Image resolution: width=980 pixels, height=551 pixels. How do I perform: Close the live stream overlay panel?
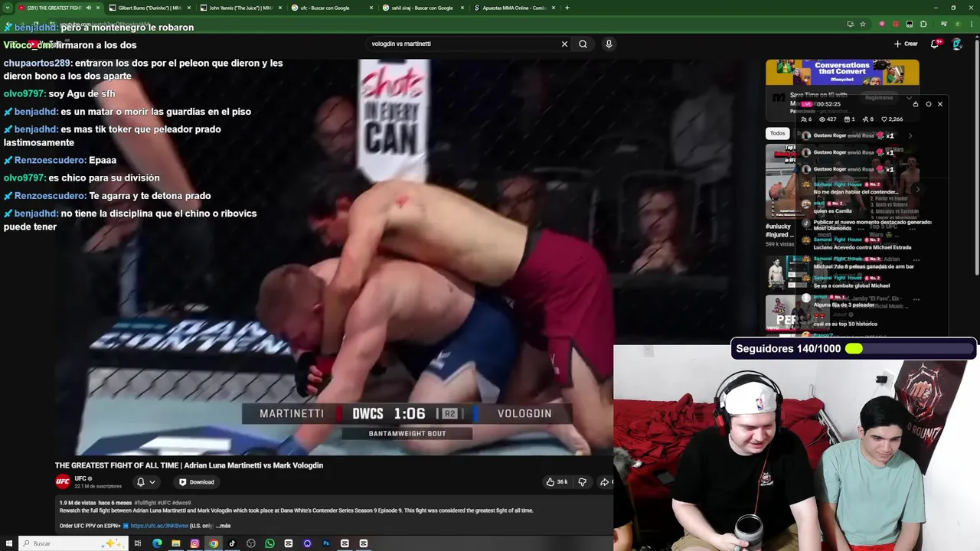[940, 104]
